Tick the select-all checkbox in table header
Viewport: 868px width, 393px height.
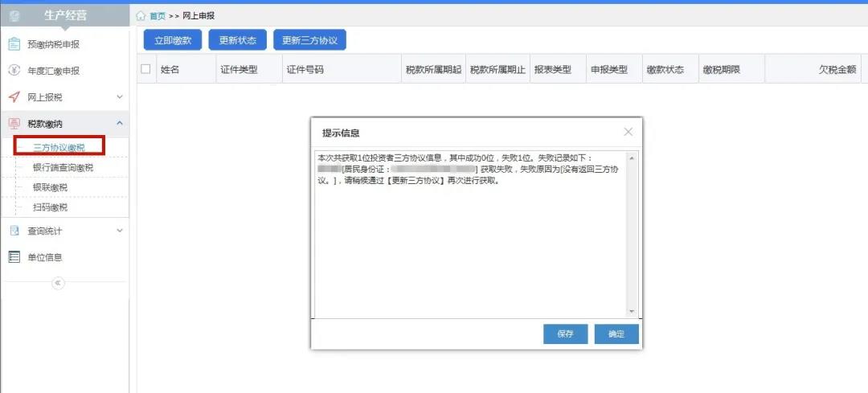coord(145,69)
